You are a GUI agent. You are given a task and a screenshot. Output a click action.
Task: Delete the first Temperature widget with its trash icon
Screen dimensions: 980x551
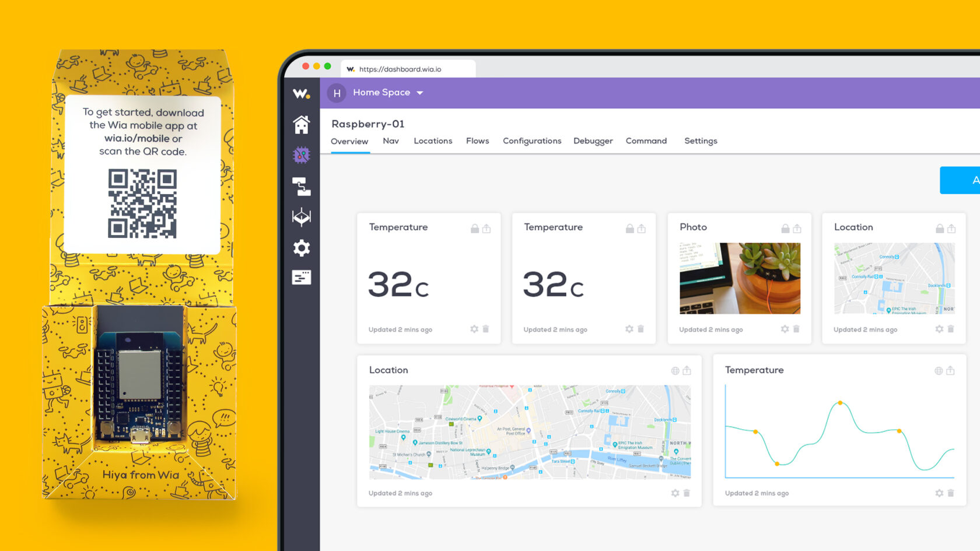pyautogui.click(x=485, y=329)
